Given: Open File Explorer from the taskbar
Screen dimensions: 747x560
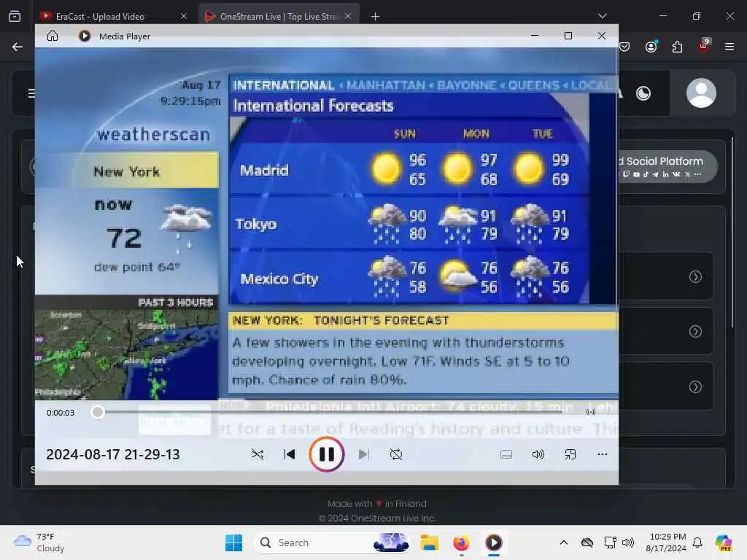Looking at the screenshot, I should click(429, 542).
